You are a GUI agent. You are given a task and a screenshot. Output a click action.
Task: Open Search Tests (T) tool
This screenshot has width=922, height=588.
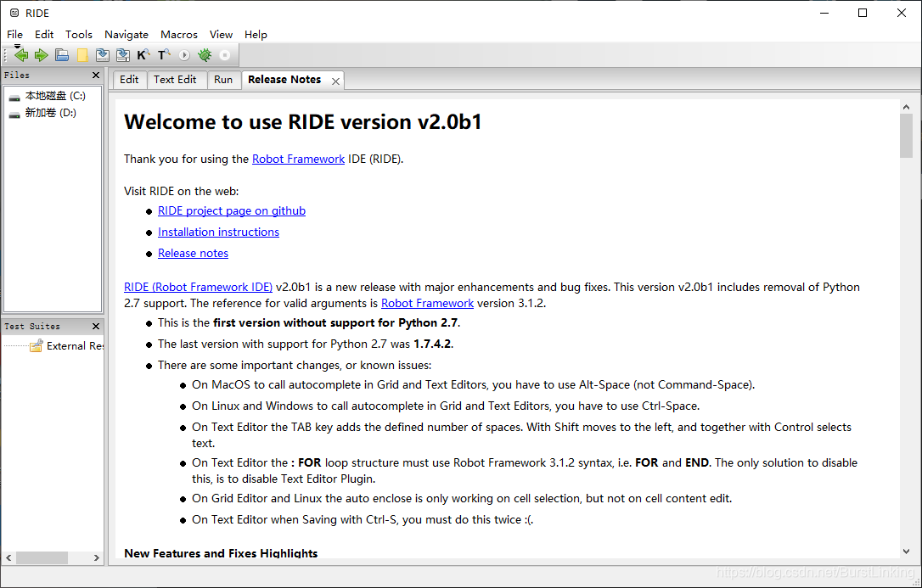tap(164, 55)
